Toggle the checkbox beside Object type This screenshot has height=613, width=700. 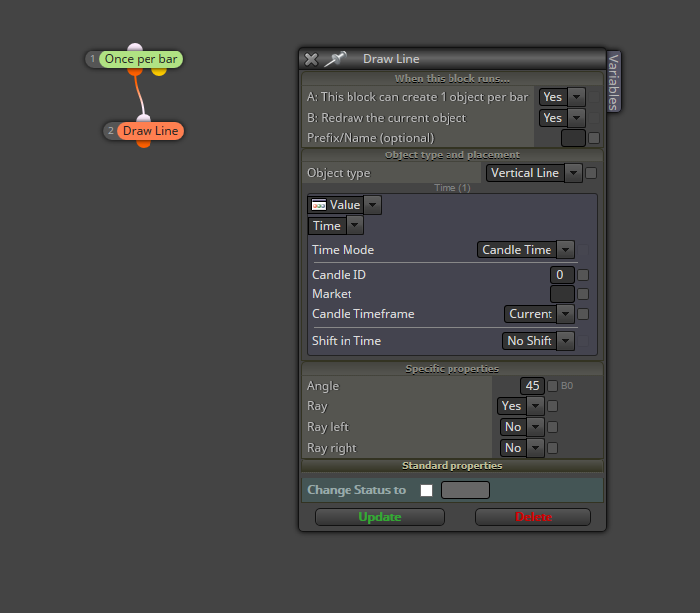coord(591,173)
